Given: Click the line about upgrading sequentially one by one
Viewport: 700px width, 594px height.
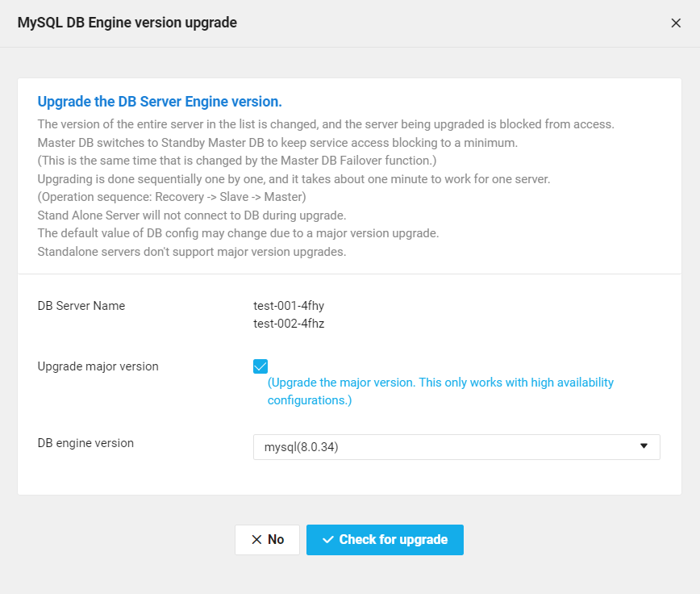Looking at the screenshot, I should (294, 179).
